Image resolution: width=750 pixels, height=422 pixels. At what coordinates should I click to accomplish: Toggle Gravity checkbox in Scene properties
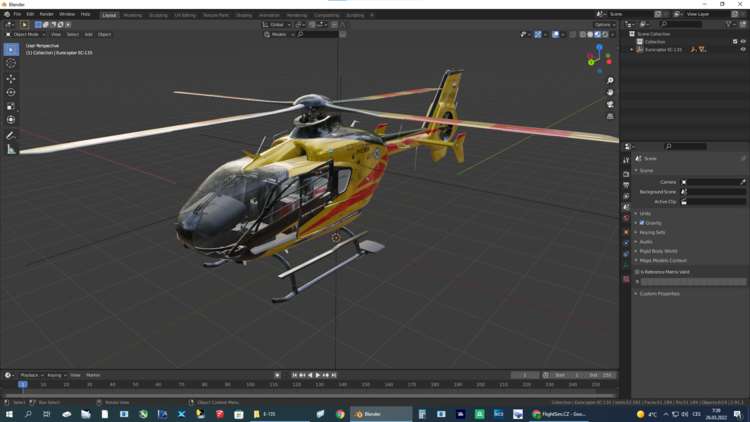642,223
